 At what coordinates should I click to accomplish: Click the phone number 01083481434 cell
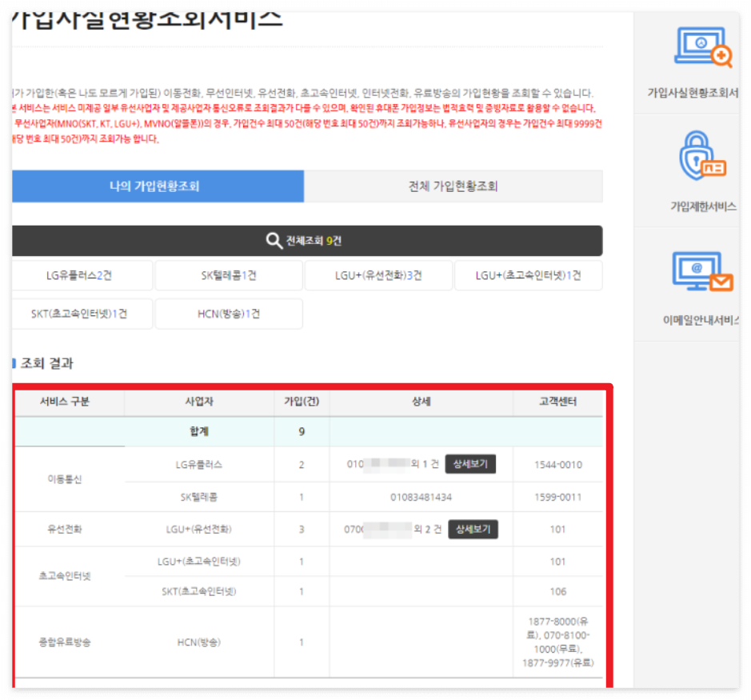(x=421, y=497)
